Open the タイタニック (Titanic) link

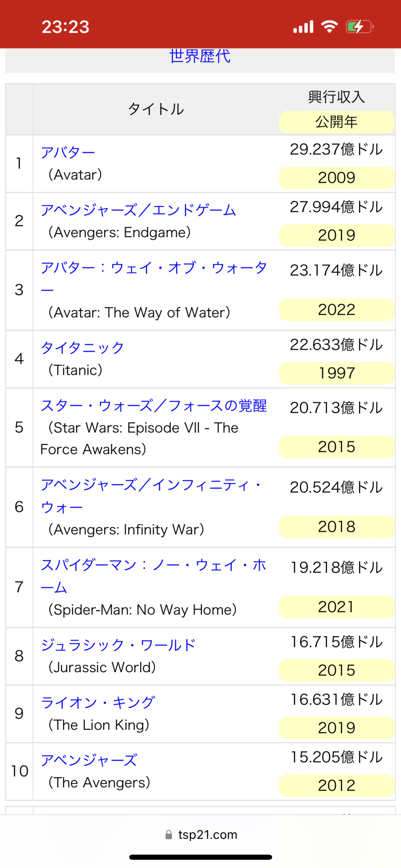(x=82, y=348)
